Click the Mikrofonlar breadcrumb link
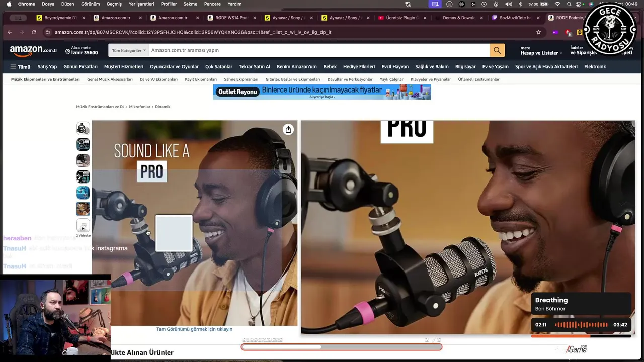Viewport: 644px width, 362px height. coord(140,107)
